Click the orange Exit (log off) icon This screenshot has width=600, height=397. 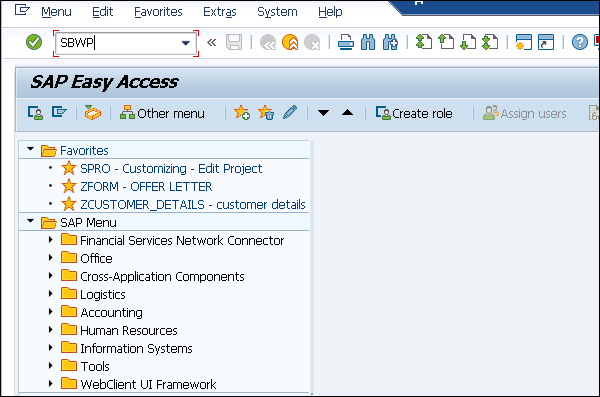click(x=290, y=42)
